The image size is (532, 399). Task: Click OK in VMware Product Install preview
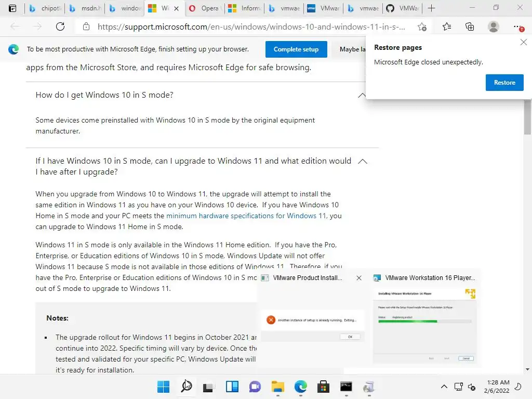point(350,337)
